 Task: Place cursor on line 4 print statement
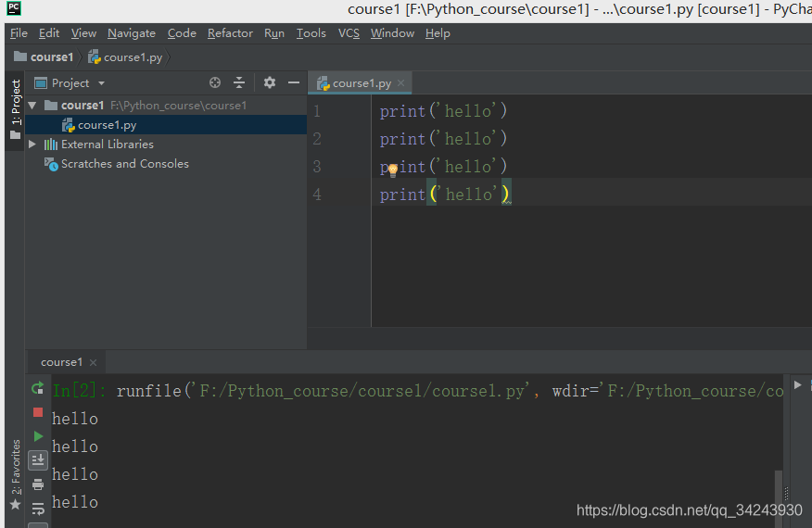[445, 195]
